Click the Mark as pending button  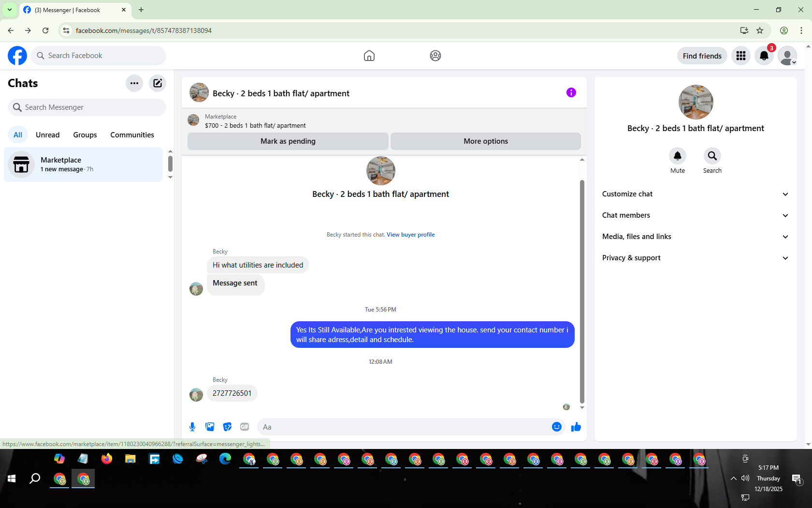click(x=288, y=141)
